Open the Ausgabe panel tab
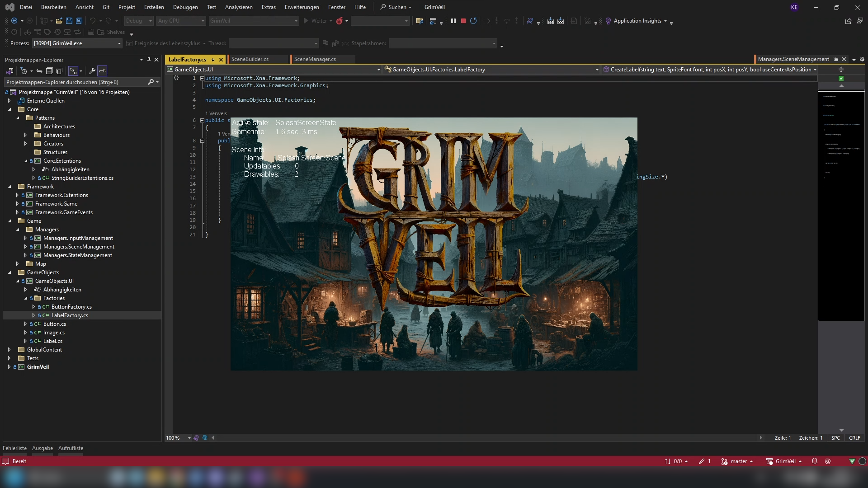Viewport: 868px width, 488px height. pyautogui.click(x=42, y=448)
